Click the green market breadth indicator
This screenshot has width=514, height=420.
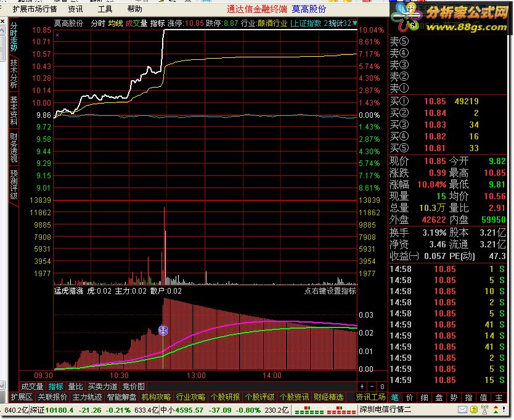click(x=309, y=410)
